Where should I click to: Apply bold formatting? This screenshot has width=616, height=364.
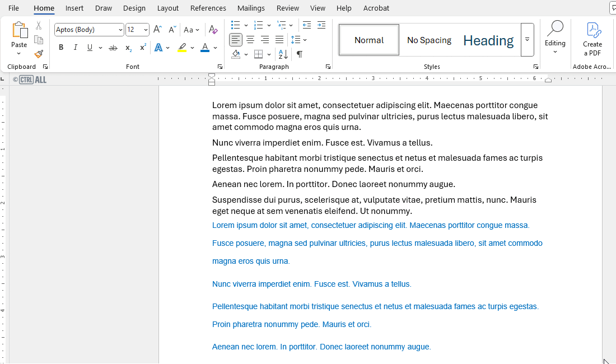click(x=61, y=47)
